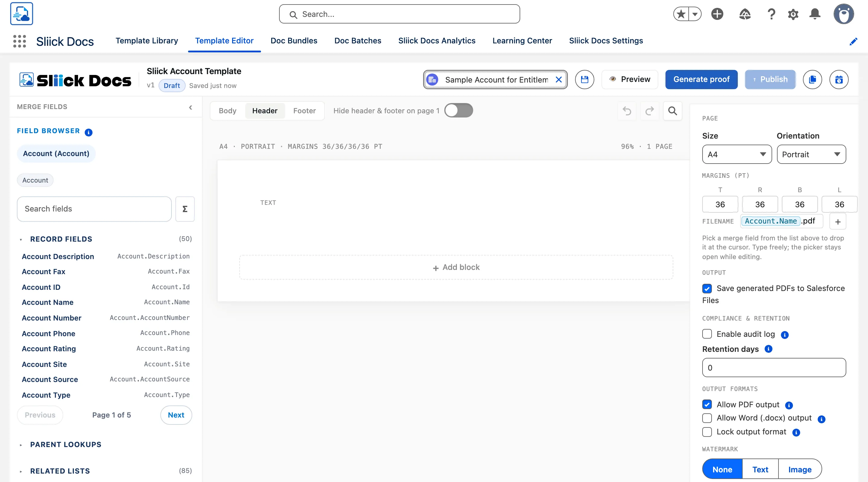Image resolution: width=868 pixels, height=482 pixels.
Task: Switch to the Footer section tab
Action: [304, 111]
